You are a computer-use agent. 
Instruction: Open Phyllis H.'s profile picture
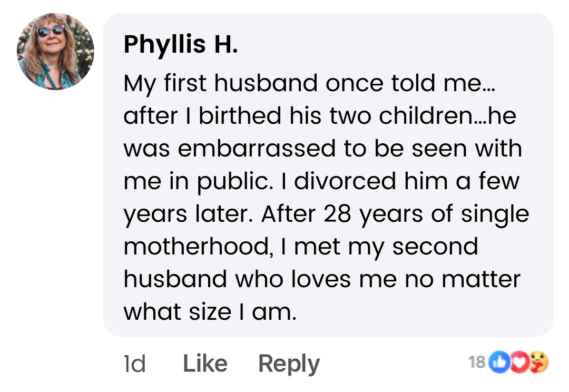coord(55,52)
